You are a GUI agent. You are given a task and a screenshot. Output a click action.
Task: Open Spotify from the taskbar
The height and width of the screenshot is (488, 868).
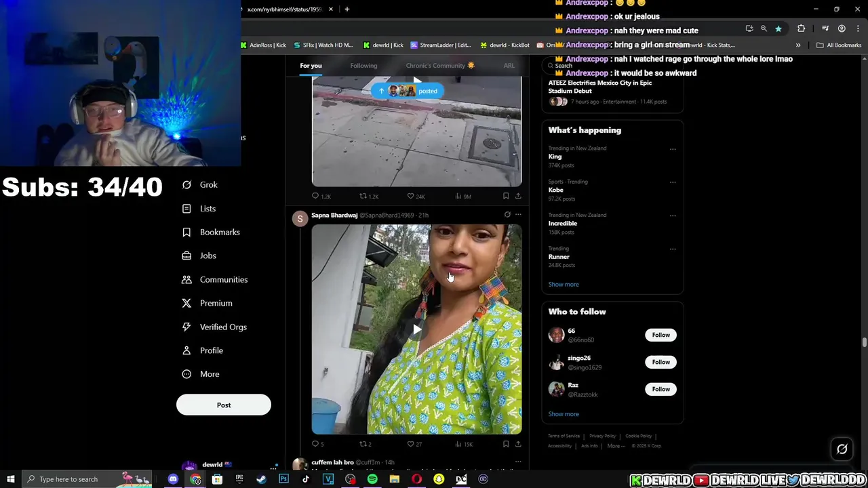pyautogui.click(x=372, y=479)
